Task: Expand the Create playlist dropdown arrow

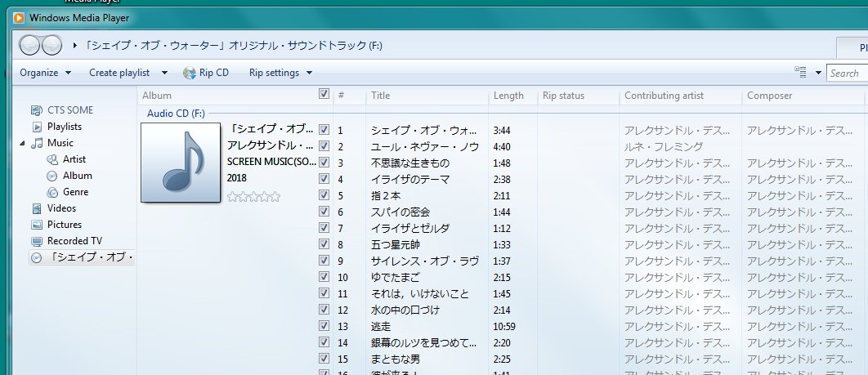Action: 164,73
